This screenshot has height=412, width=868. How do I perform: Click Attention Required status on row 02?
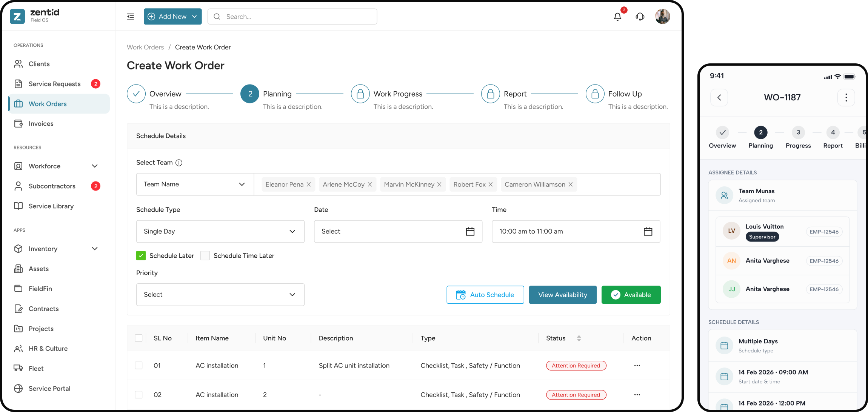[576, 395]
